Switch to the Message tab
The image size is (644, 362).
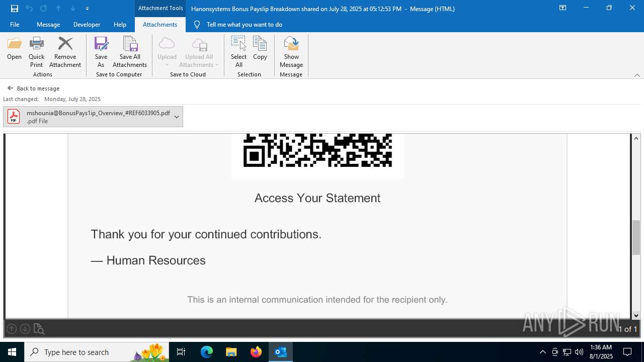48,25
